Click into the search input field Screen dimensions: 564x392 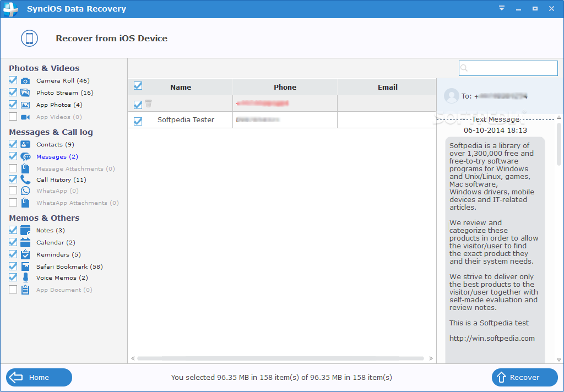[x=508, y=68]
